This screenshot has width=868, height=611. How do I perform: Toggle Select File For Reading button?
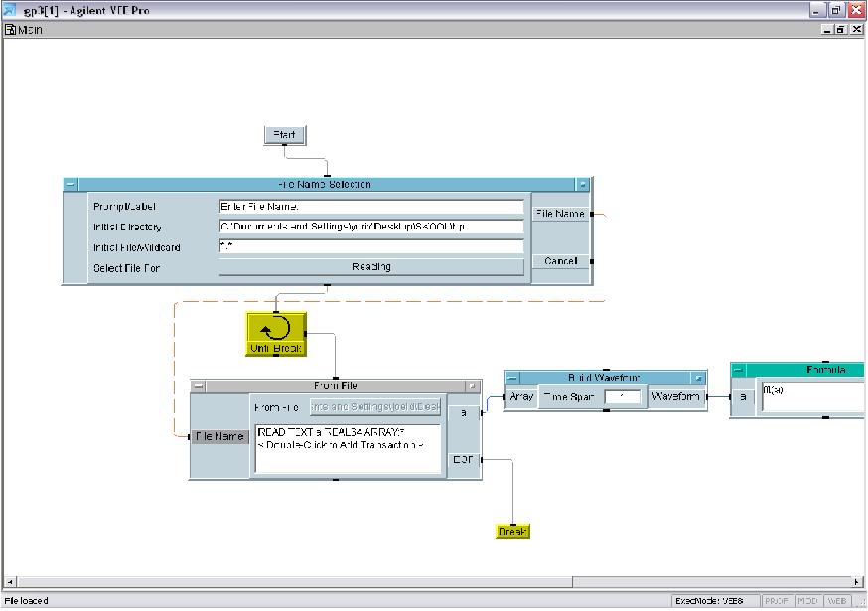point(370,267)
